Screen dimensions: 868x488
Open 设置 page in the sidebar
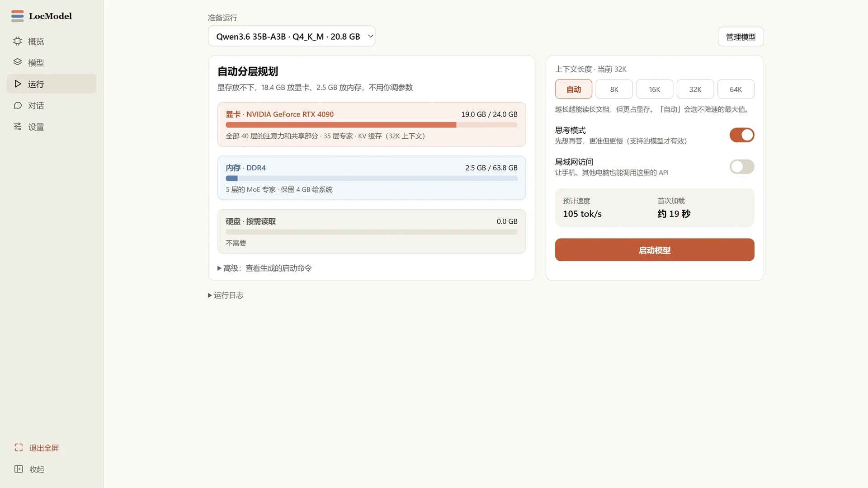point(52,127)
